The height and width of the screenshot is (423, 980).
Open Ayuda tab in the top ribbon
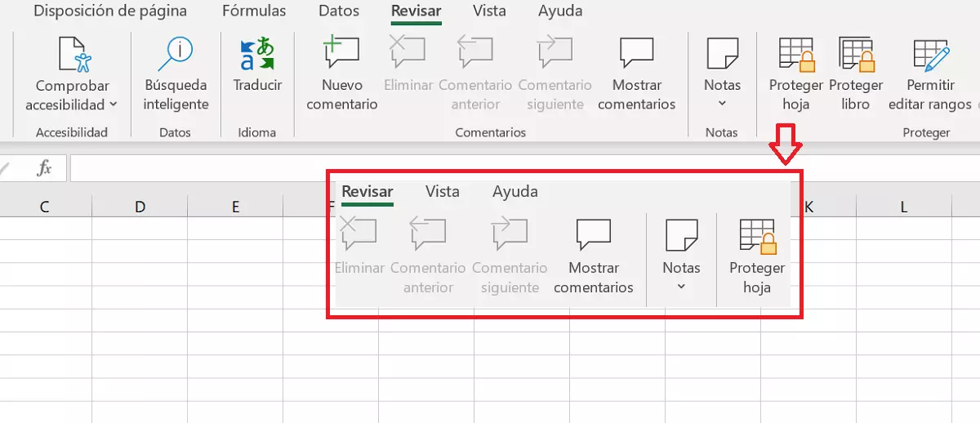coord(560,11)
